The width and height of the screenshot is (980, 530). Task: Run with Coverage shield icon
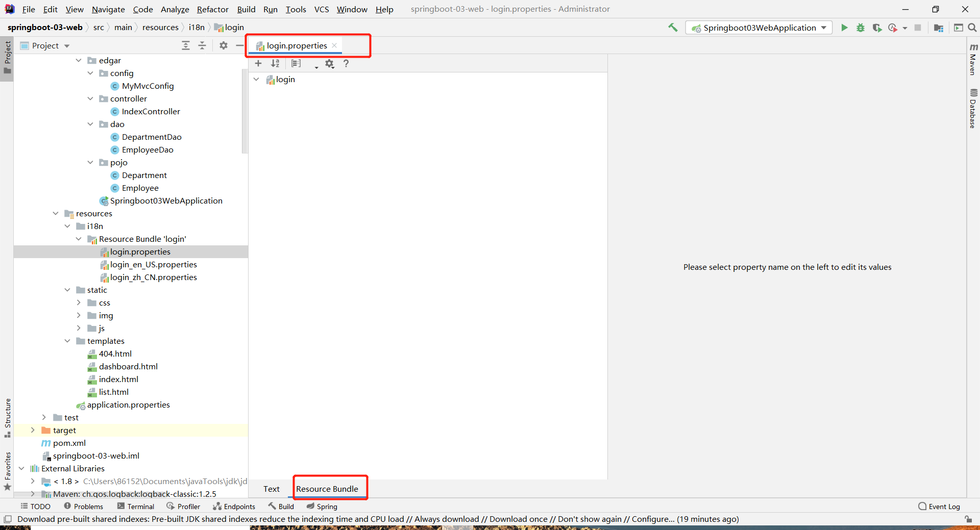click(877, 28)
